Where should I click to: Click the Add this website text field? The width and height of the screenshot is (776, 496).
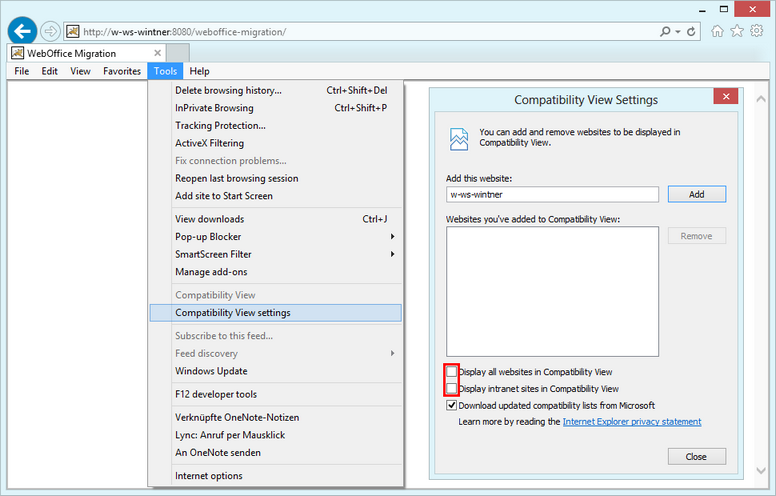(x=552, y=195)
